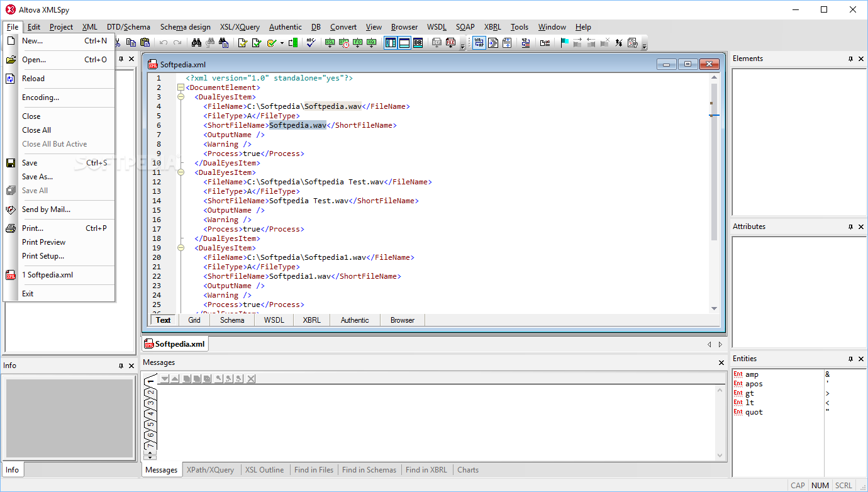Close the Entities panel
868x492 pixels.
point(861,359)
